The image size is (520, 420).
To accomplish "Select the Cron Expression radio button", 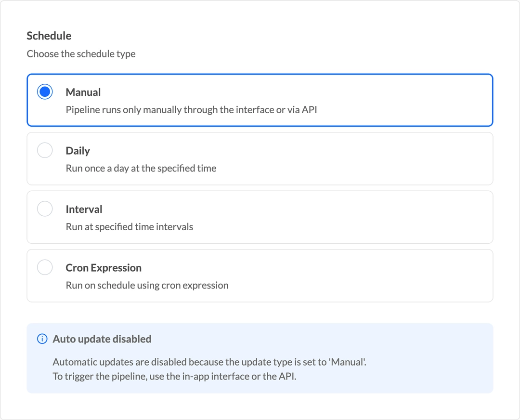I will [x=45, y=267].
